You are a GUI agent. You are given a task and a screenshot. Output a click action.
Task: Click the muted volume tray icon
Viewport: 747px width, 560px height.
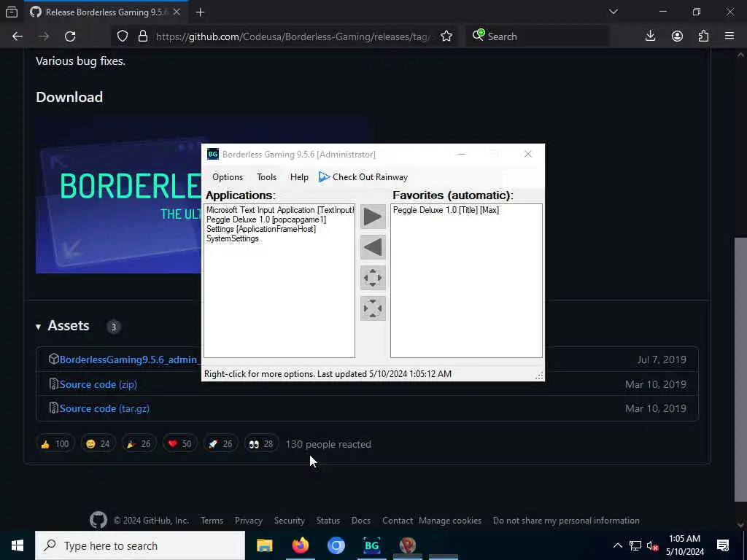[652, 545]
